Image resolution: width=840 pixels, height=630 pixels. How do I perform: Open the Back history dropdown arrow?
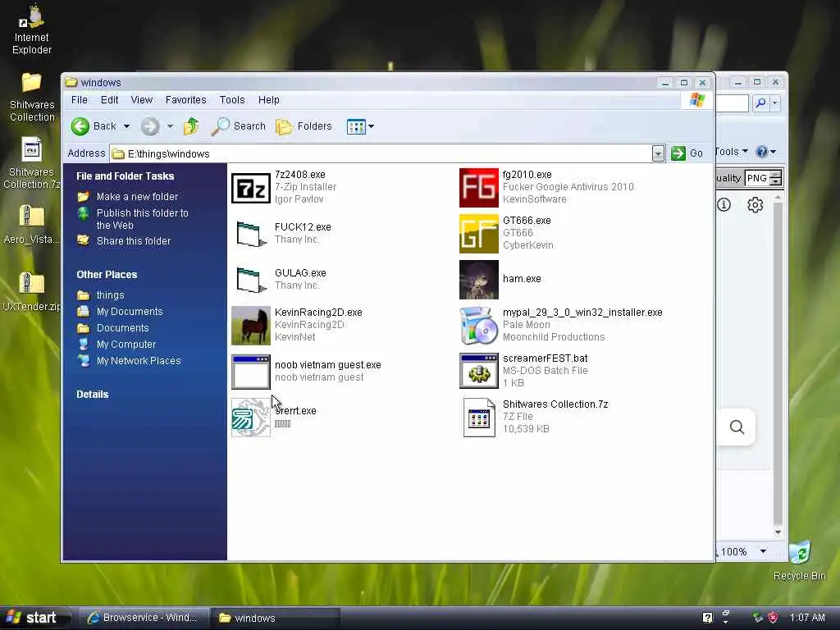point(126,126)
